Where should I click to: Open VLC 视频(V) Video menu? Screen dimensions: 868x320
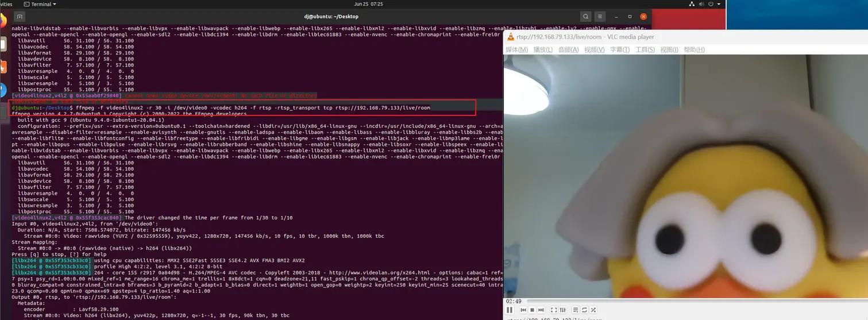click(x=595, y=49)
